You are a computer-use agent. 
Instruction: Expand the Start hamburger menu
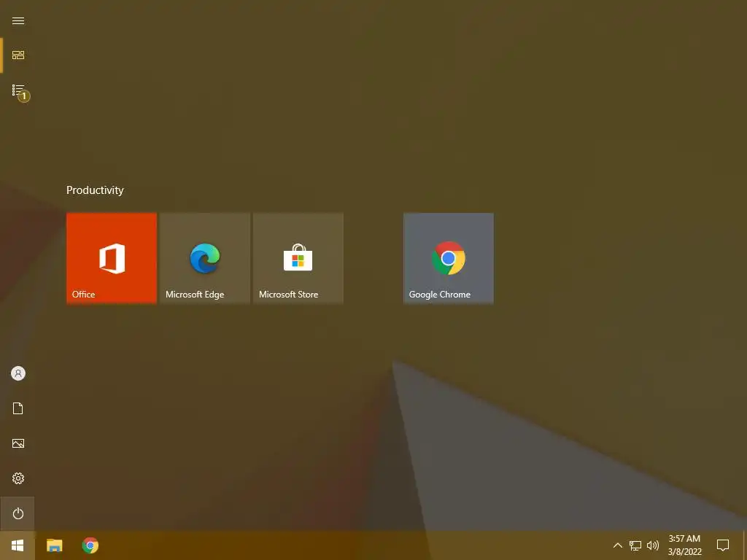coord(18,21)
